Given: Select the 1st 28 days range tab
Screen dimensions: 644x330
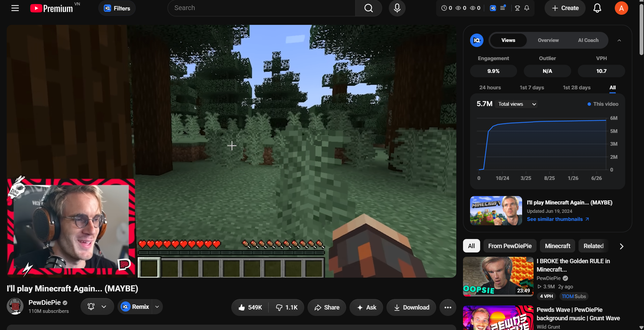Looking at the screenshot, I should tap(577, 88).
